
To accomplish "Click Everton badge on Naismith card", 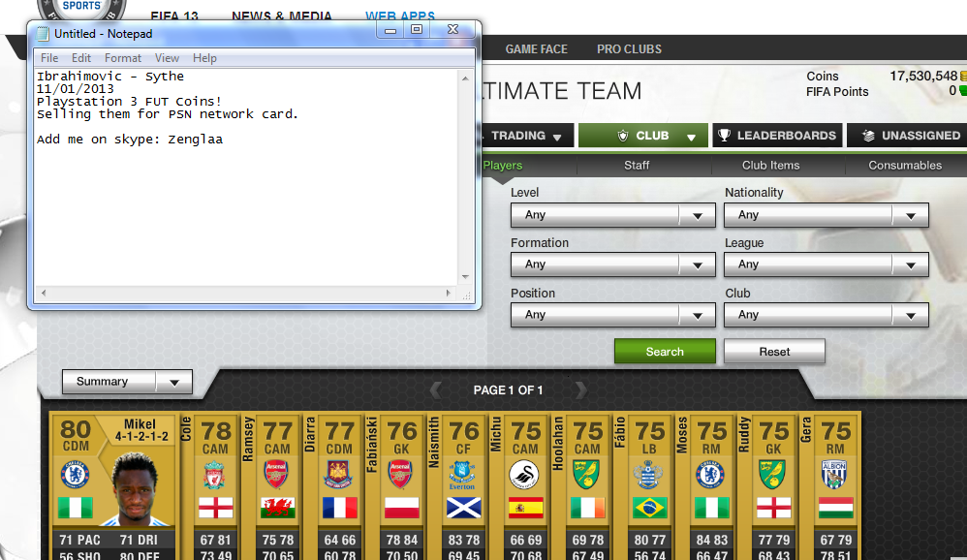I will tap(462, 475).
